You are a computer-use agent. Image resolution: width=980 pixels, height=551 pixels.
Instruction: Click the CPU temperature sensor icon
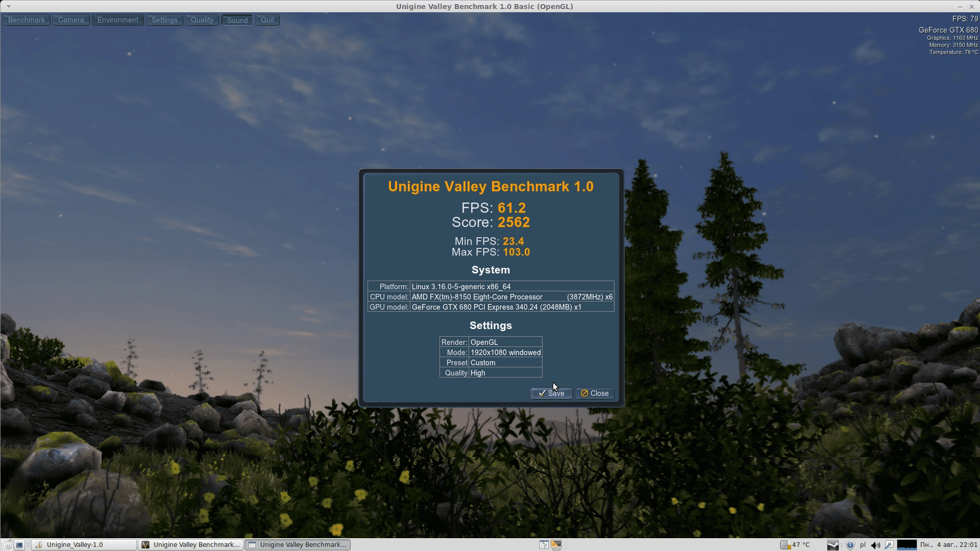pyautogui.click(x=785, y=544)
